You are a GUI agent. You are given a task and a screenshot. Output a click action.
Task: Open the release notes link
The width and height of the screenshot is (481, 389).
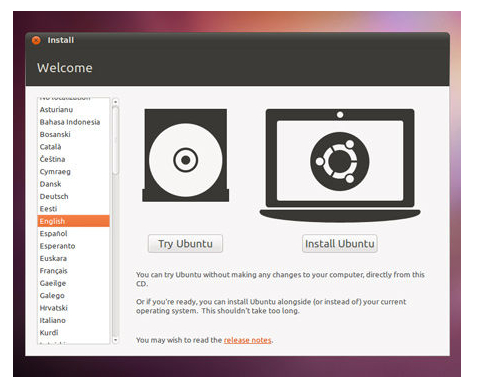coord(247,340)
